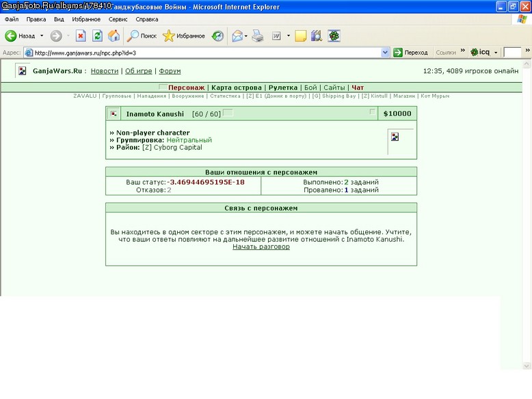Click the $10000 money value
Viewport: 532px width, 399px height.
point(397,113)
